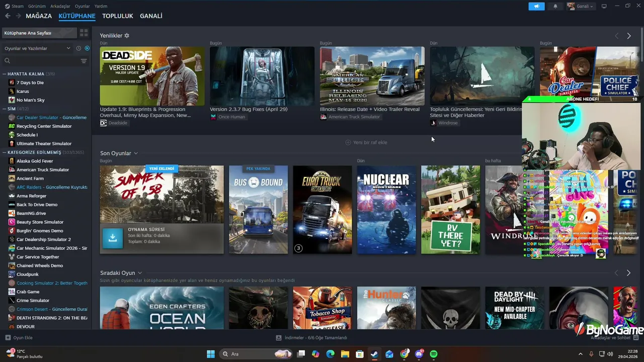Open the Görünüm menu
644x362 pixels.
(x=37, y=6)
